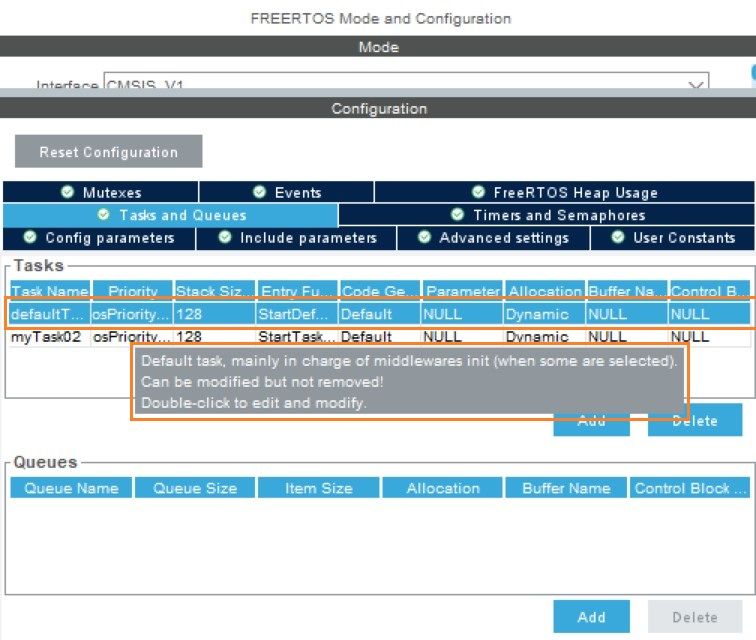Select the Tasks and Queues tab
Screen dimensions: 756x640
(x=171, y=215)
